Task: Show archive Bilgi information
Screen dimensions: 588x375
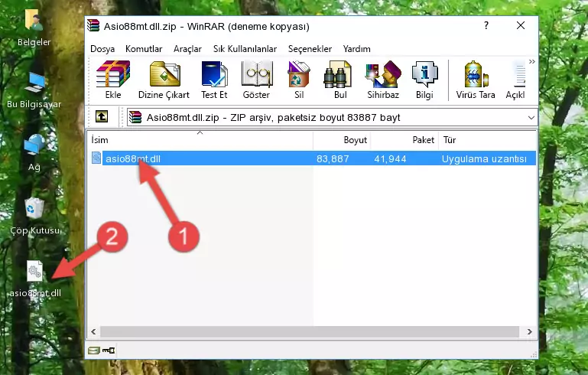Action: [x=424, y=80]
